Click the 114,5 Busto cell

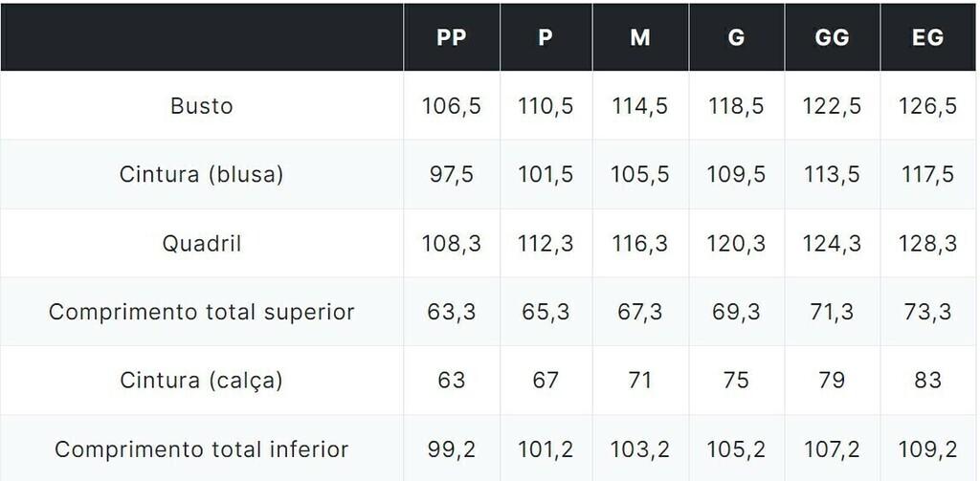tap(640, 106)
